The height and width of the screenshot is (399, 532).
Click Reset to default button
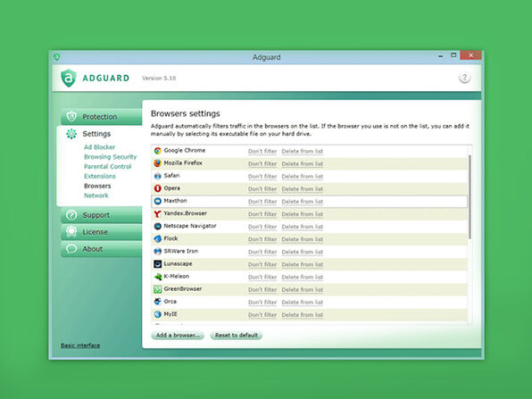click(237, 336)
